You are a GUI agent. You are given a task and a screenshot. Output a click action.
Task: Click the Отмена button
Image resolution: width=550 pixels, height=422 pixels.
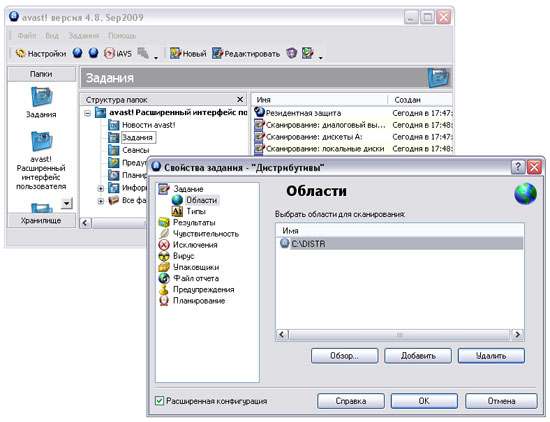tap(501, 401)
